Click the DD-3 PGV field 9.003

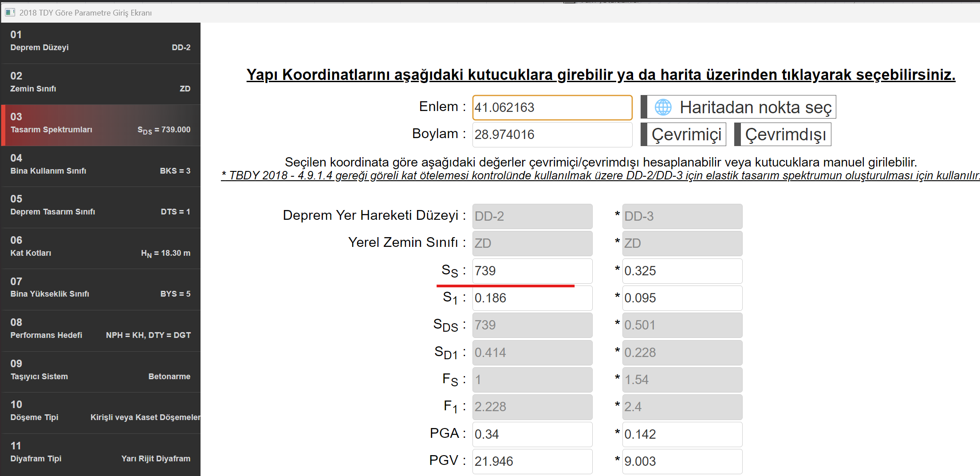click(682, 461)
